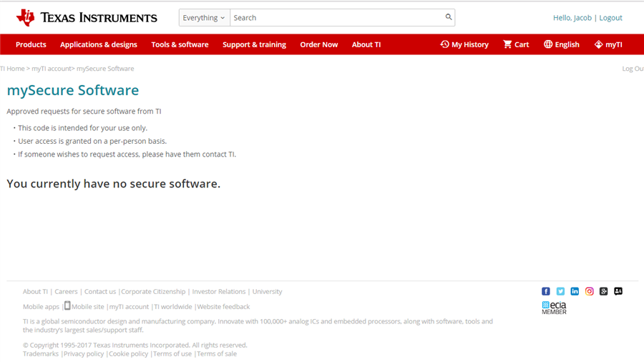Screen dimensions: 644x362
Task: Open Tools & software menu
Action: pos(180,44)
